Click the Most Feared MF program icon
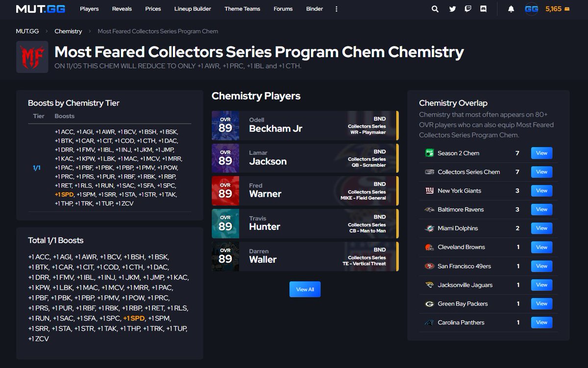 pos(32,57)
